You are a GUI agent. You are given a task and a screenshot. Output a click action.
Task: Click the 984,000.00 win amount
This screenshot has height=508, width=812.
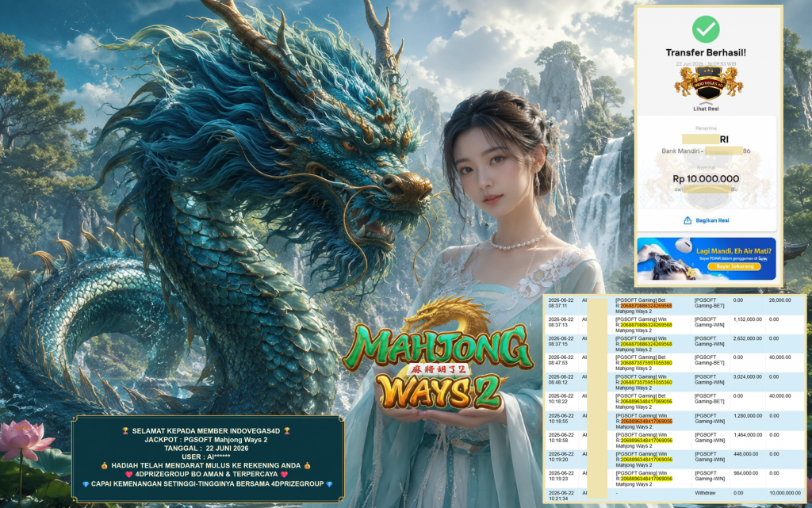pyautogui.click(x=746, y=473)
